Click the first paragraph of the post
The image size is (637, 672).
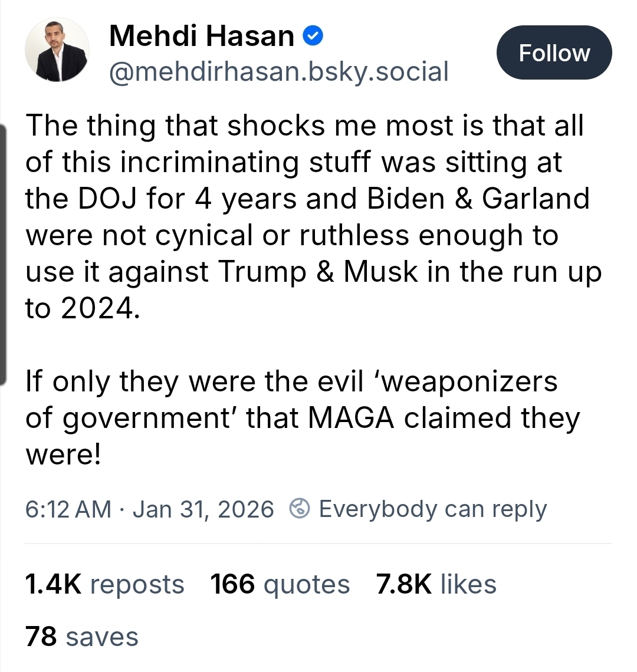307,216
